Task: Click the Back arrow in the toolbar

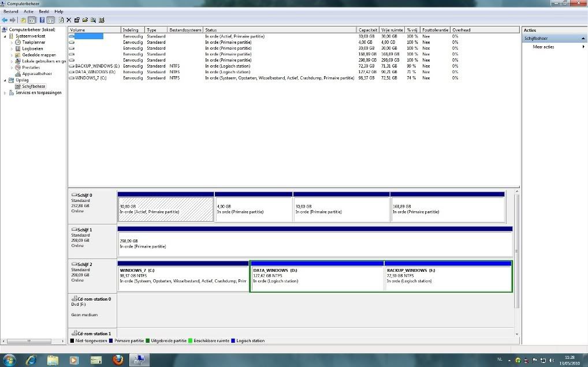Action: (x=5, y=20)
